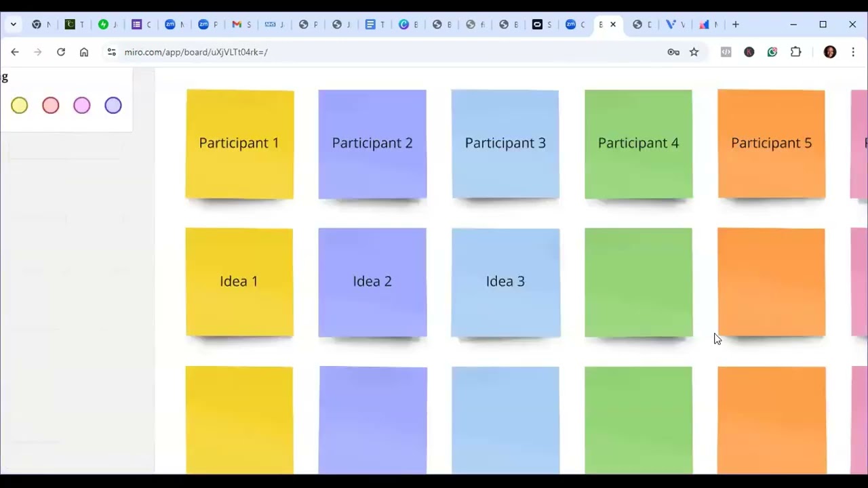
Task: Click the browser forward arrow
Action: (x=38, y=52)
